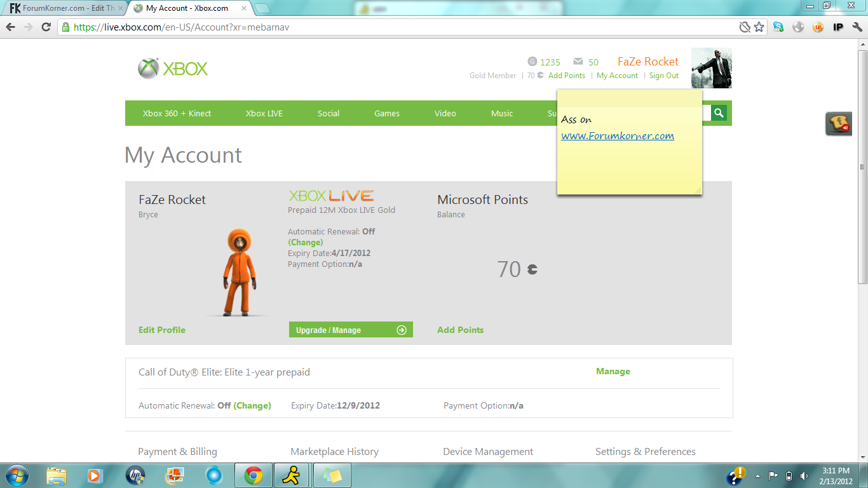This screenshot has height=488, width=868.
Task: Click Upgrade / Manage button
Action: [351, 330]
